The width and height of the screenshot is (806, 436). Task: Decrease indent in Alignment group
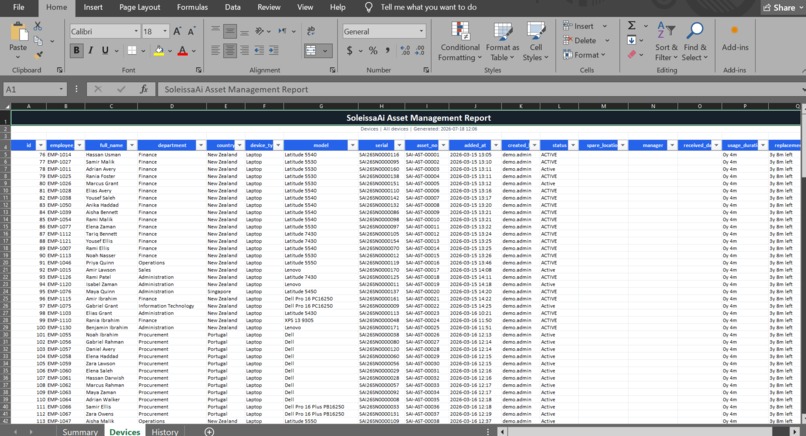tap(259, 50)
